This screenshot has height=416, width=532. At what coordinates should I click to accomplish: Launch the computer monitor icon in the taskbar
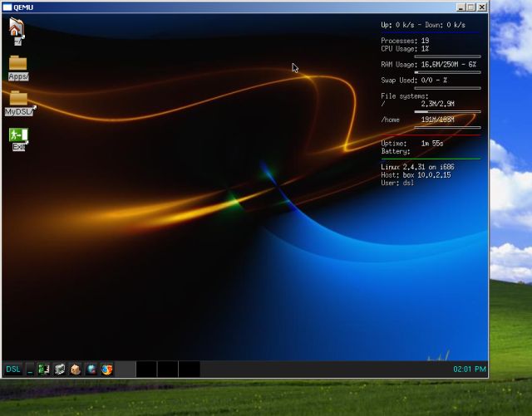click(60, 370)
